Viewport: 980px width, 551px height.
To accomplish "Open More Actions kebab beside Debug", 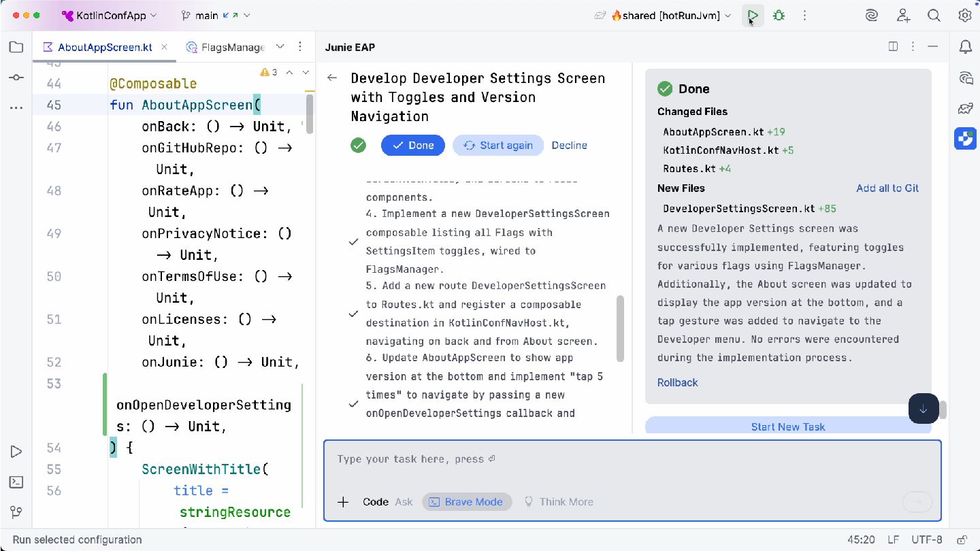I will click(804, 15).
